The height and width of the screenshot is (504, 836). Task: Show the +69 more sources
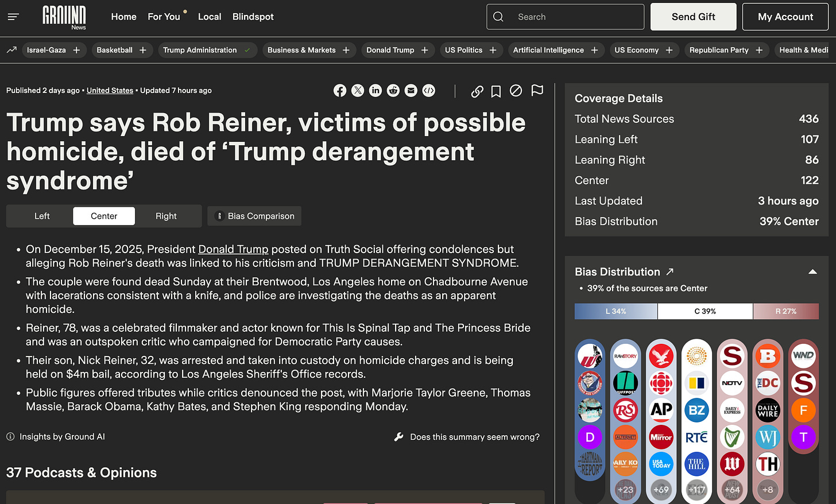(x=661, y=490)
